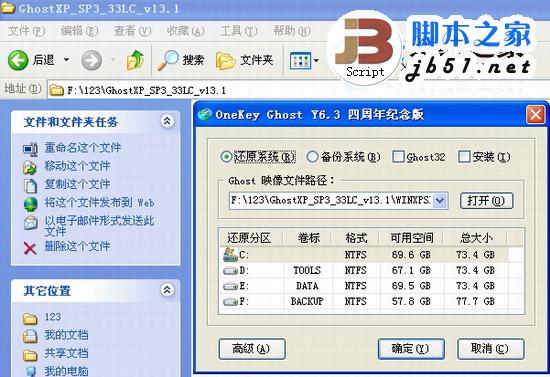Image resolution: width=550 pixels, height=377 pixels.
Task: Open the 123 folder link
Action: click(x=53, y=317)
